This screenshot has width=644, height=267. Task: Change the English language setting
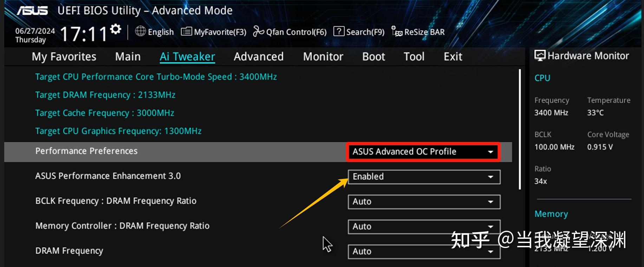(x=155, y=32)
